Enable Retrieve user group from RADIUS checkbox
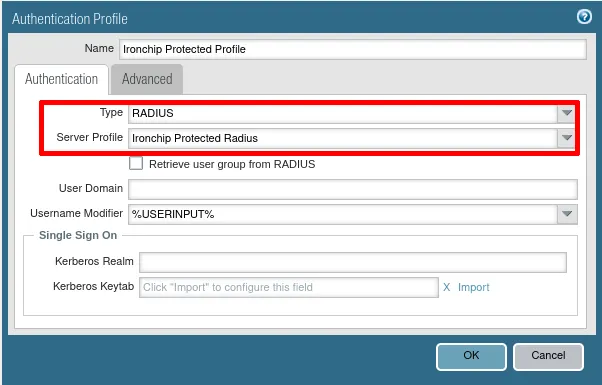Image resolution: width=602 pixels, height=385 pixels. 136,164
